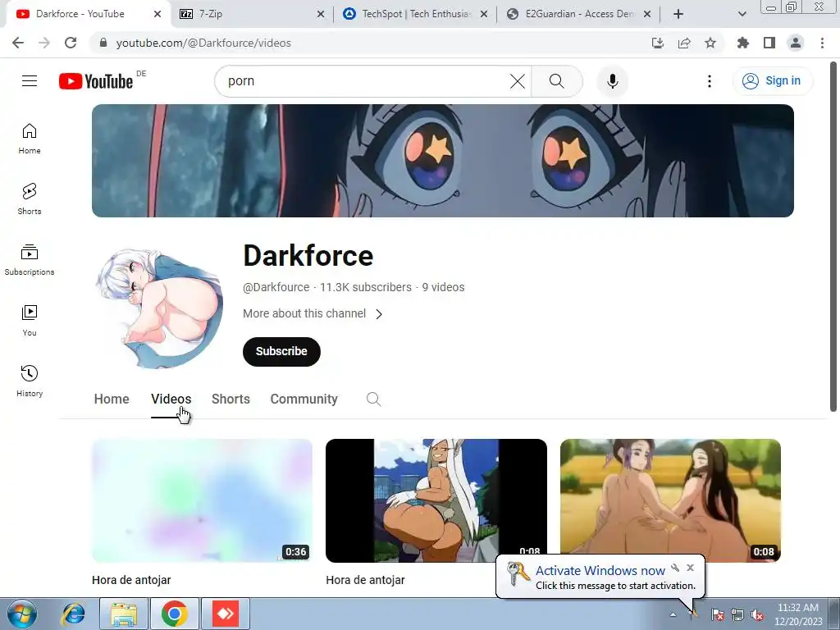Select the channel Videos tab
This screenshot has width=840, height=630.
[171, 399]
